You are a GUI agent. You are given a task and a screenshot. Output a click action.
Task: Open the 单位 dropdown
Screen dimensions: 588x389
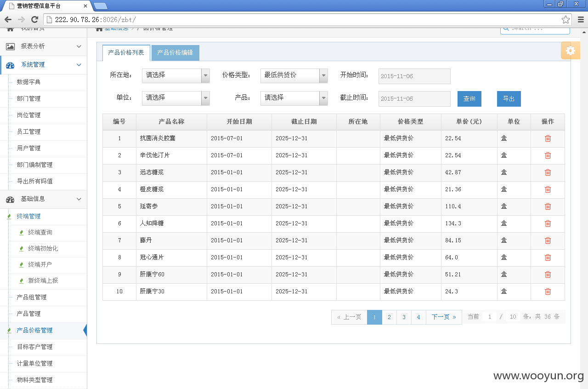[x=176, y=98]
